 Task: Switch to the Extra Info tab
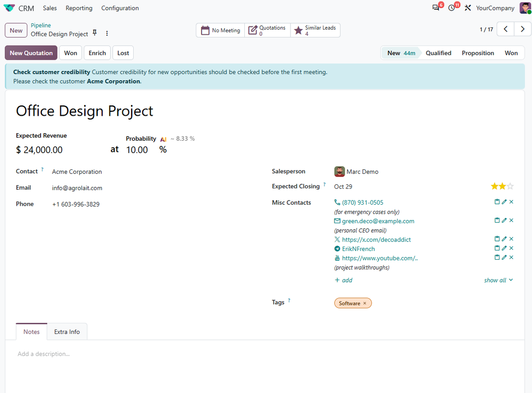coord(67,332)
